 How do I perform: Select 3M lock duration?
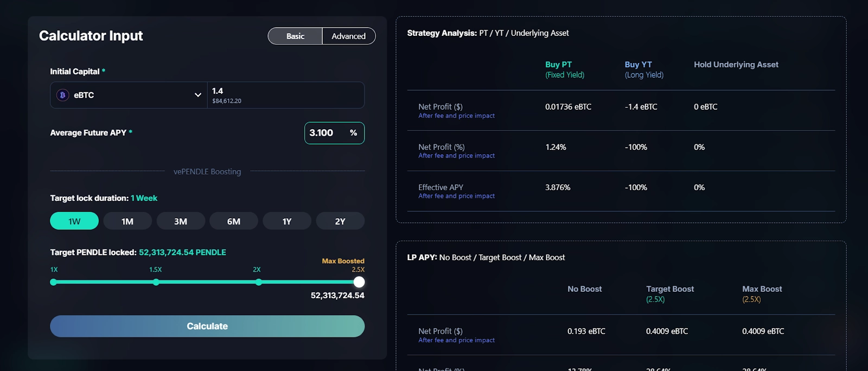181,221
